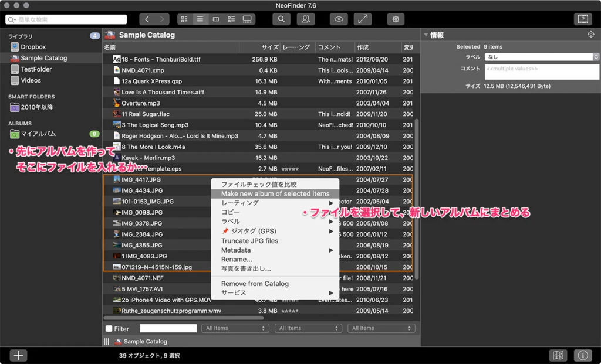Open the レーティング submenu
Image resolution: width=601 pixels, height=364 pixels.
(x=275, y=203)
